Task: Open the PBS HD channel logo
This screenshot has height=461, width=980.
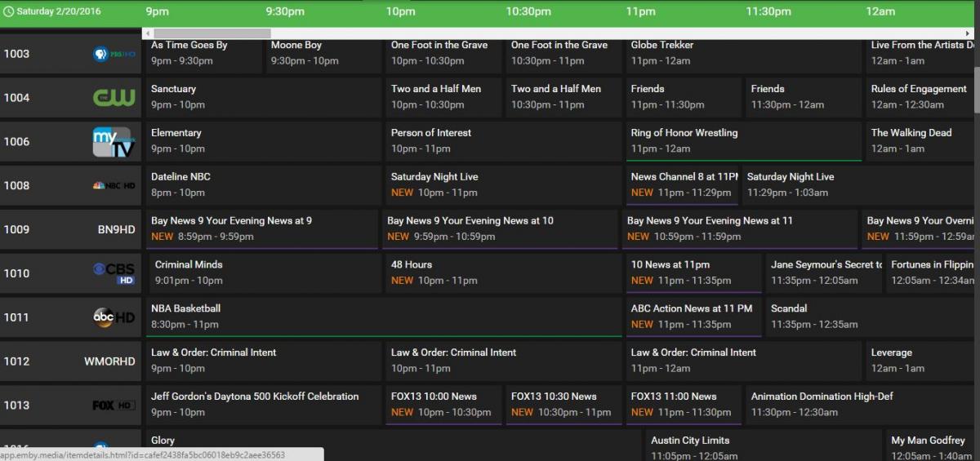Action: point(113,54)
